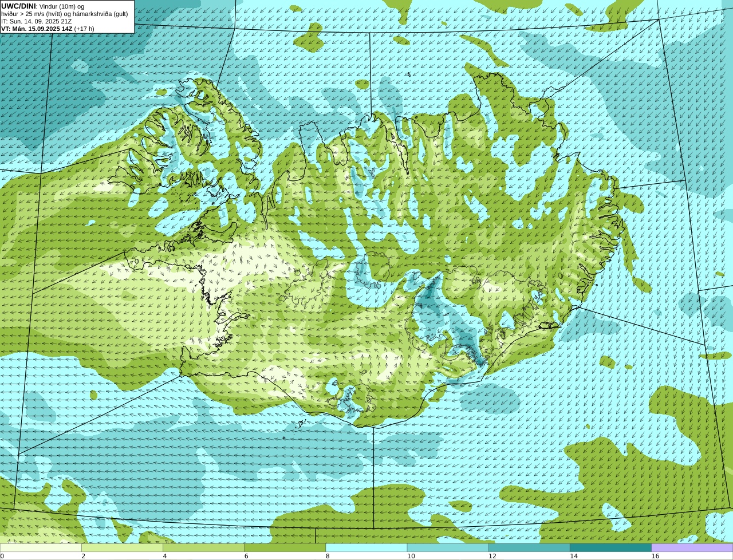Click the legend scale label "4"
This screenshot has width=733, height=560.
(165, 556)
